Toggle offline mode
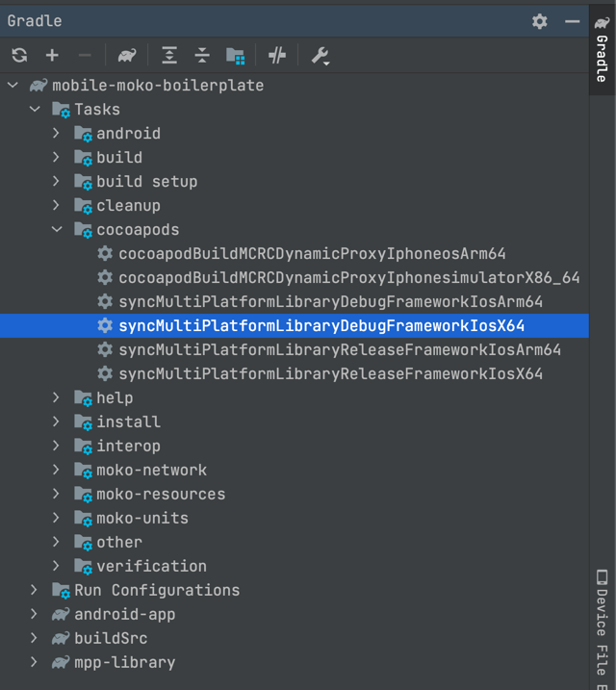616x690 pixels. pyautogui.click(x=277, y=56)
